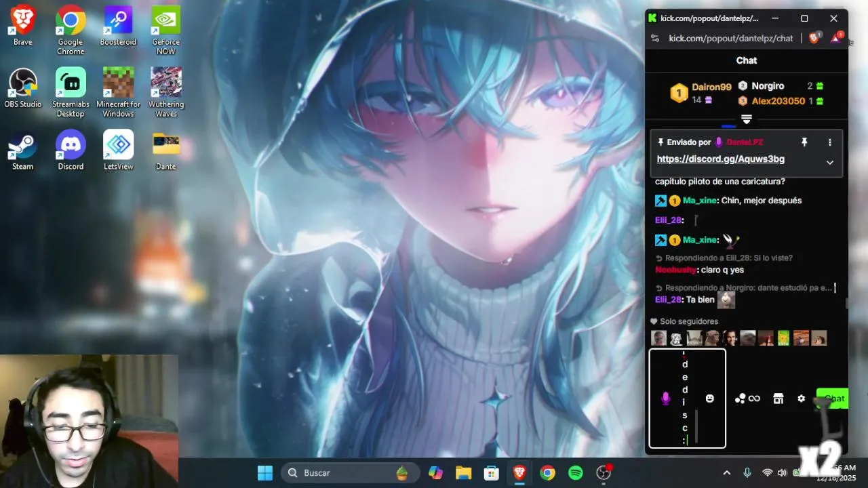Screen dimensions: 868x488
Task: Open the Google Chrome desktop shortcut
Action: pyautogui.click(x=71, y=30)
